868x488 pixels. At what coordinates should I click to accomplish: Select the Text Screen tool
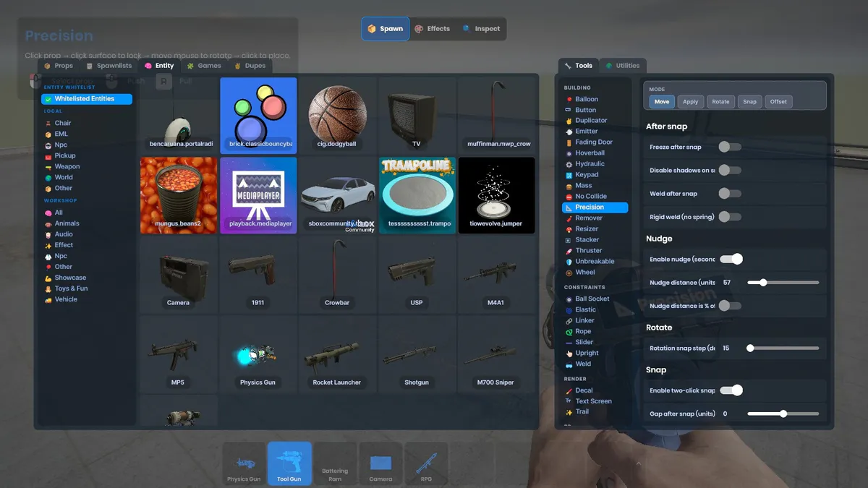[x=595, y=401]
